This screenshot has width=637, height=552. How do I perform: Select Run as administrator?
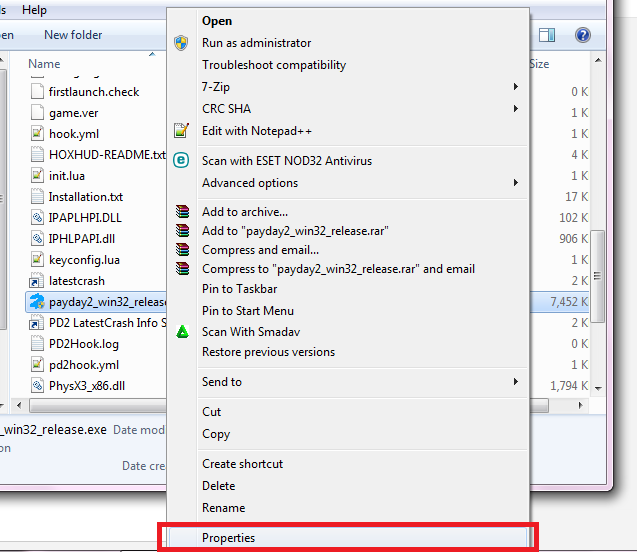256,43
